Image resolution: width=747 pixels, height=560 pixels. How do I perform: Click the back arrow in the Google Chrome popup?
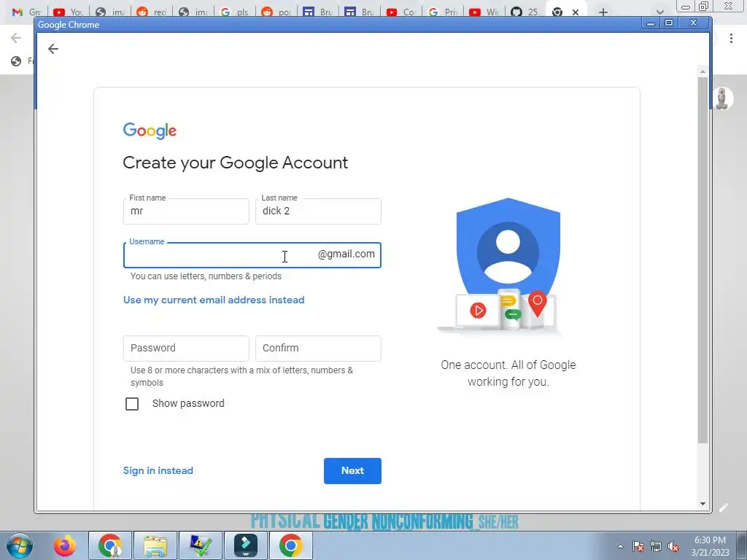click(53, 49)
